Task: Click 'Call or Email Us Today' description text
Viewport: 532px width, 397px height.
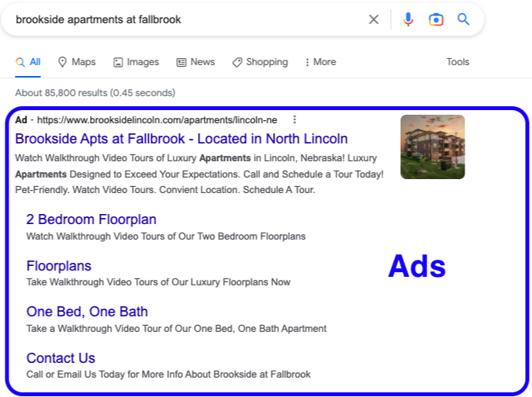Action: pos(168,375)
